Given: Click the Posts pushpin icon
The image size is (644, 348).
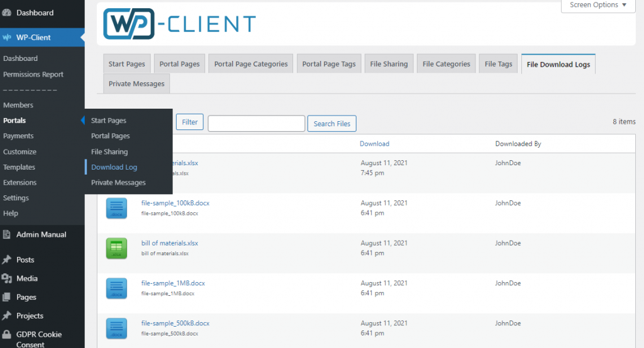Looking at the screenshot, I should tap(6, 260).
